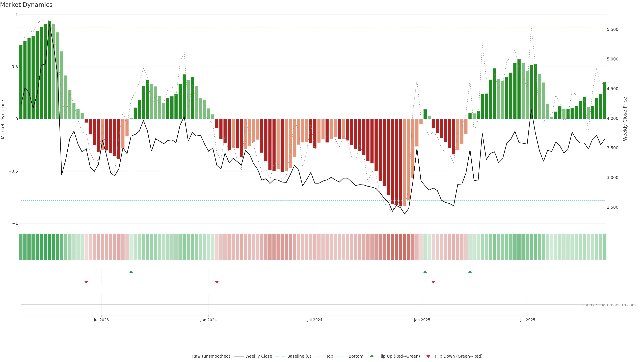Click the Market Dynamics chart title

coord(26,5)
